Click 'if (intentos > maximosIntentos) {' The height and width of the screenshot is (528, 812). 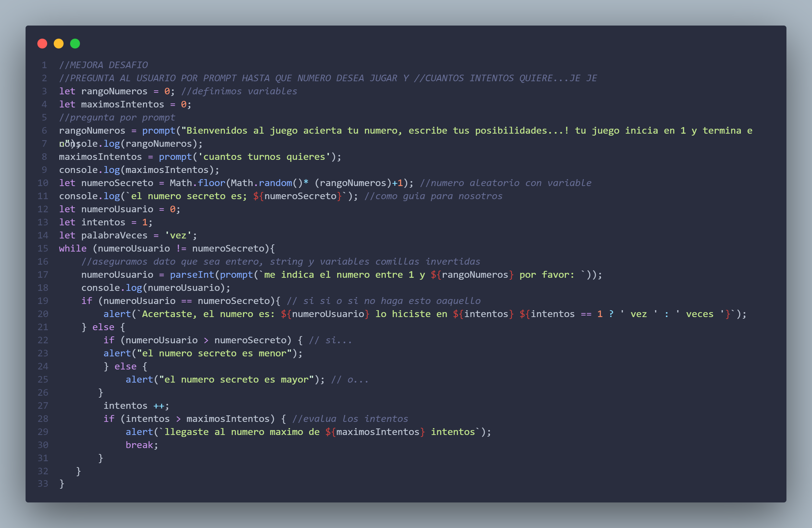(x=195, y=419)
